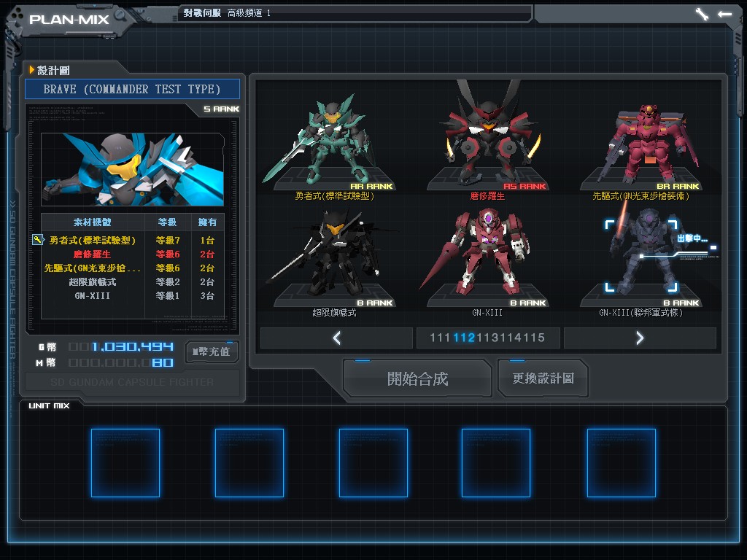747x560 pixels.
Task: Click the back arrow icon
Action: [724, 14]
